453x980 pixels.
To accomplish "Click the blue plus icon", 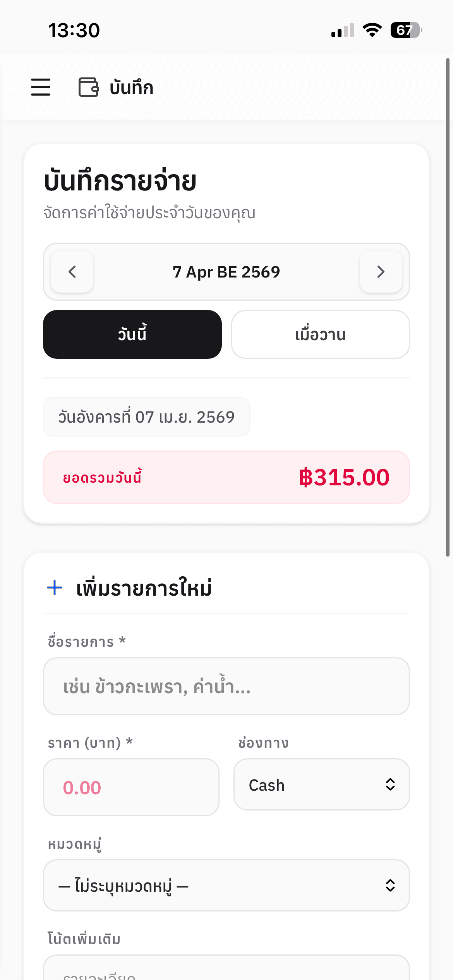I will pos(55,588).
